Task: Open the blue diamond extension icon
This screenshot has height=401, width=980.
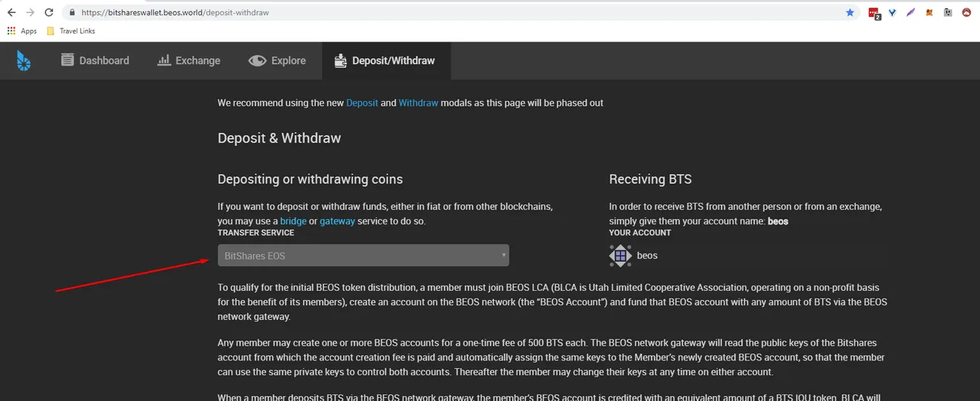Action: 893,13
